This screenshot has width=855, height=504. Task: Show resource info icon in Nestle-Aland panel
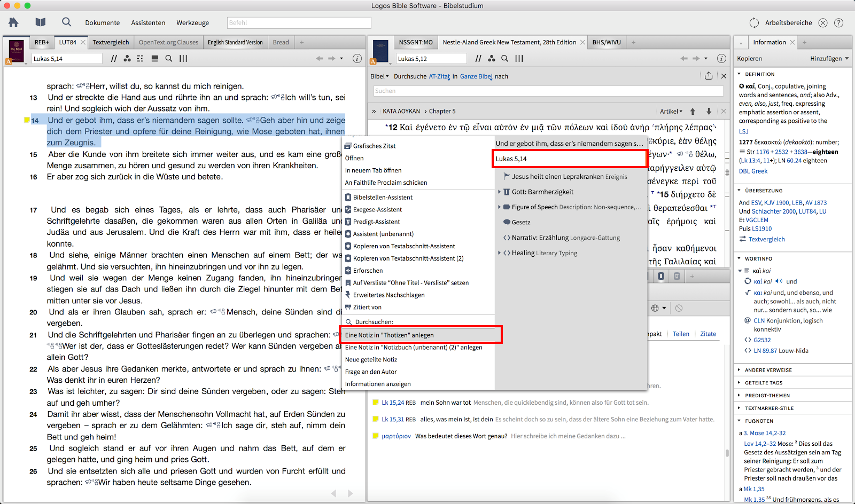721,58
